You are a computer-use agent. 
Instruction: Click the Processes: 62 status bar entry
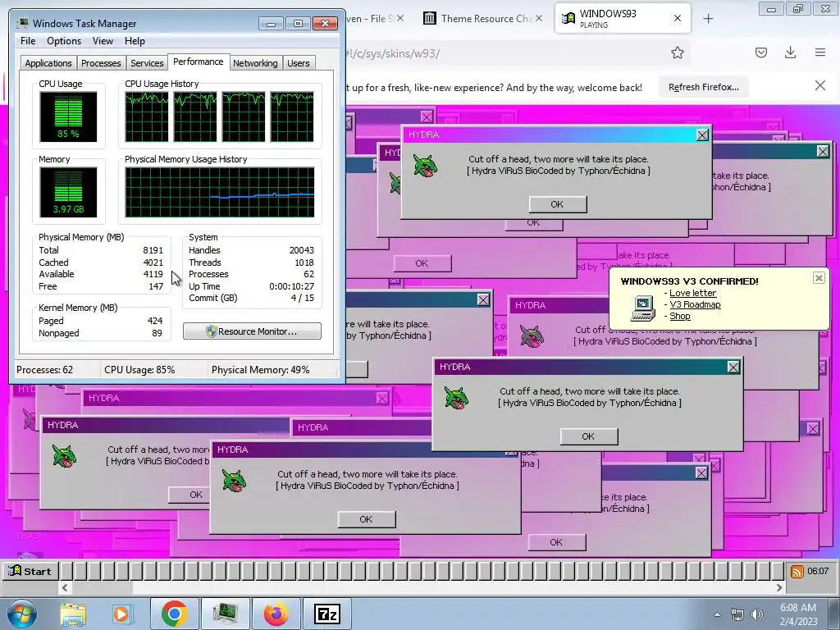44,370
